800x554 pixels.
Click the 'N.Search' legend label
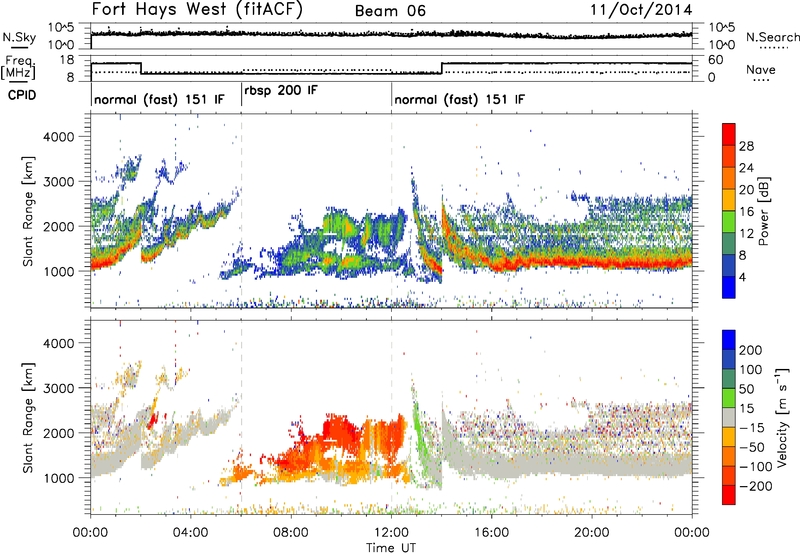pyautogui.click(x=772, y=37)
